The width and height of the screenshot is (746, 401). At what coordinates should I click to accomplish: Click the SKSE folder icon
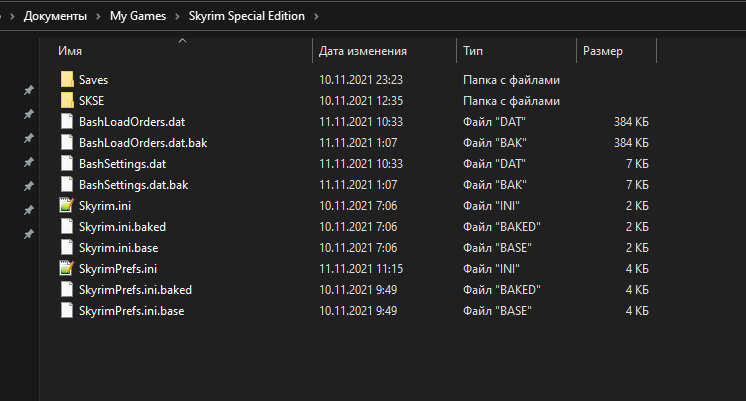pyautogui.click(x=67, y=100)
